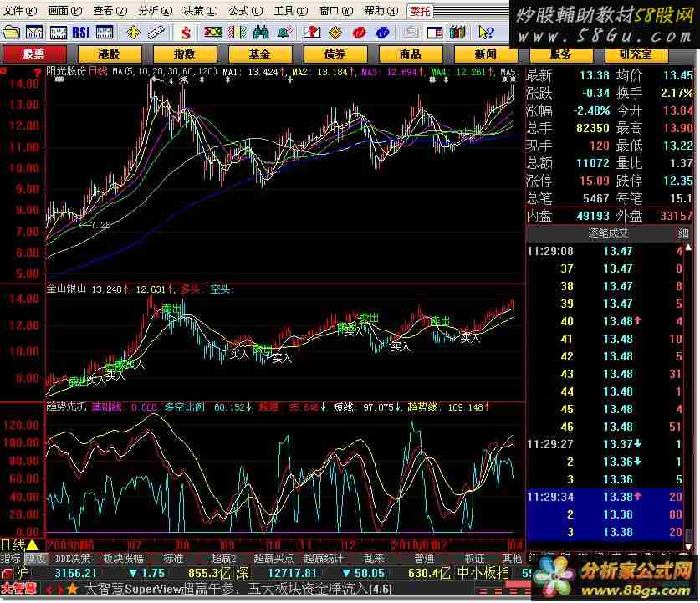Viewport: 700px width, 603px height.
Task: Select the yellow four-arrow move tool
Action: click(134, 32)
